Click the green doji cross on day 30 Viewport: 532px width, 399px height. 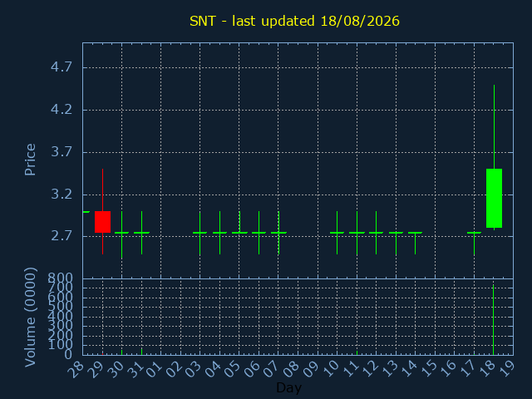tap(122, 233)
